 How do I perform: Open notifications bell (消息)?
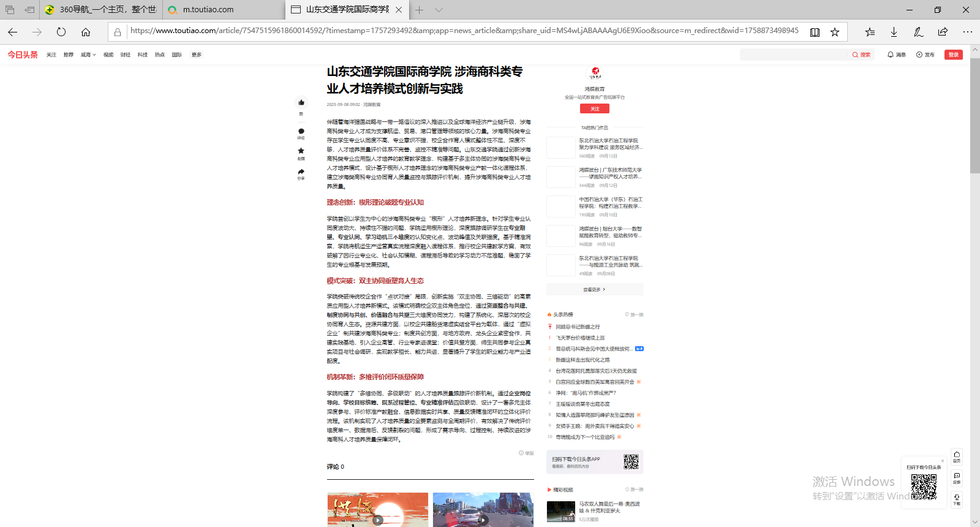point(896,55)
